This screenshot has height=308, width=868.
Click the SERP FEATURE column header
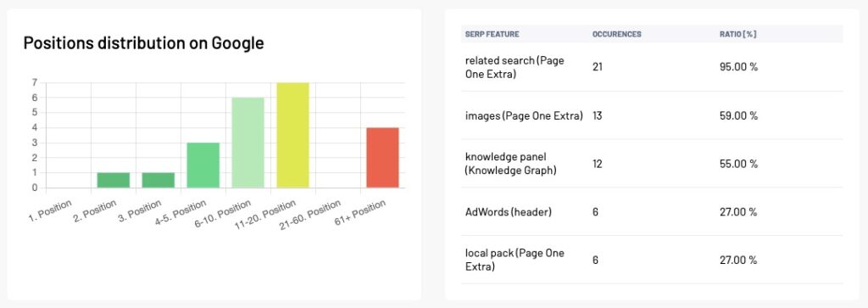[492, 34]
